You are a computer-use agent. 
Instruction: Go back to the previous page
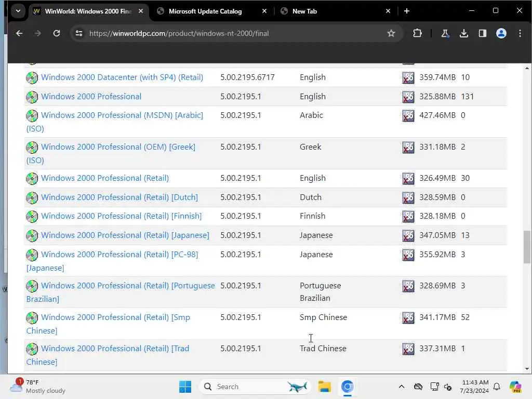click(19, 33)
